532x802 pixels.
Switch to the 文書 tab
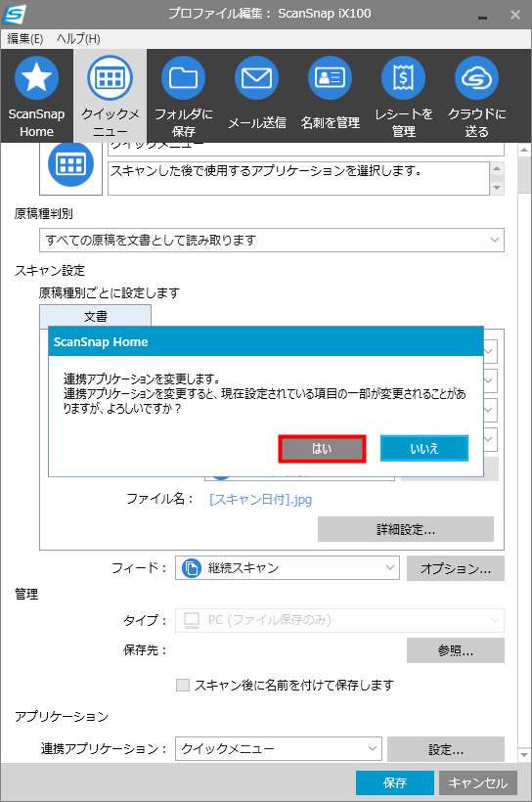(95, 316)
